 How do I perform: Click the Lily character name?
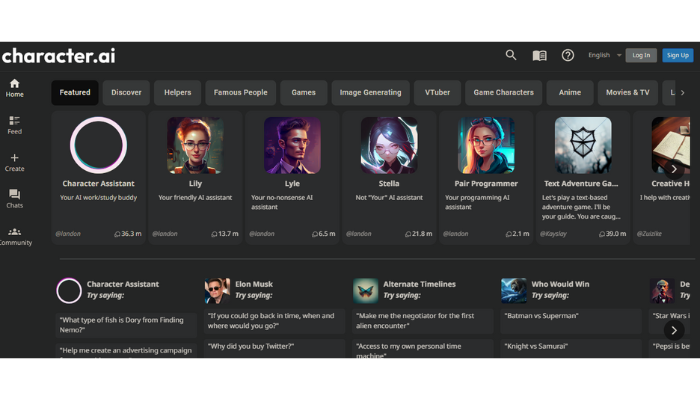[x=195, y=183]
